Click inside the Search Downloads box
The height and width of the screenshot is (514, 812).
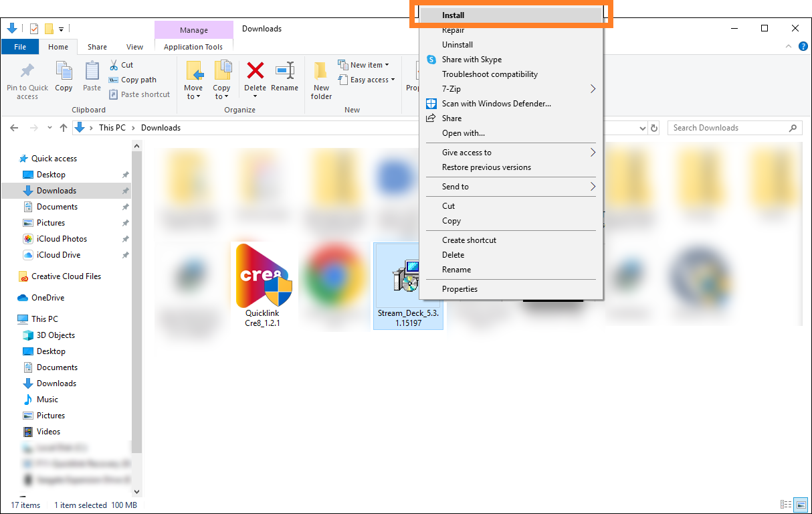click(x=729, y=128)
